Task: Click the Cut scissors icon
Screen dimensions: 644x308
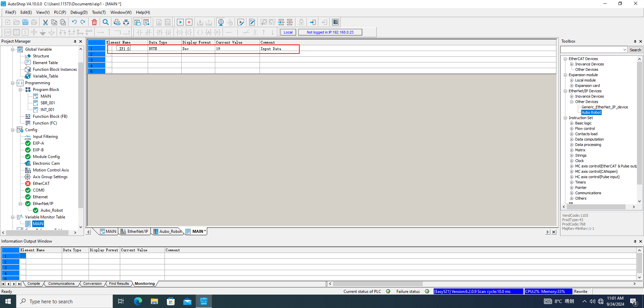Action: (x=45, y=22)
